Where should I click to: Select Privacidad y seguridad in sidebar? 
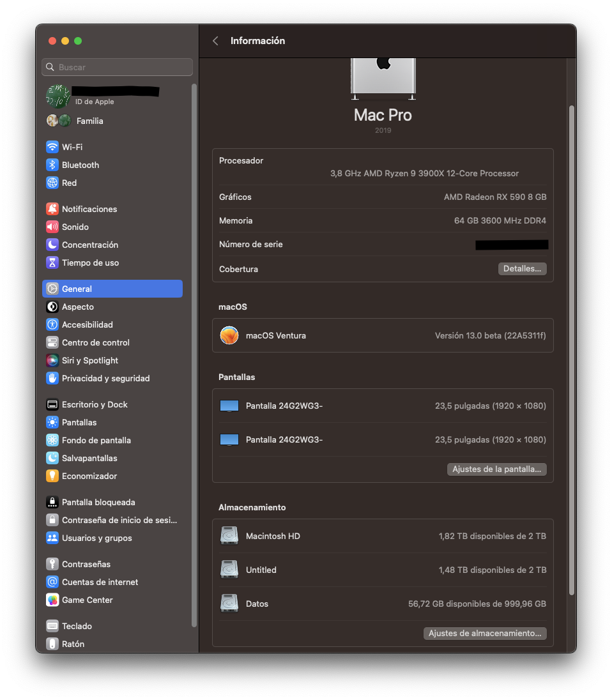coord(105,378)
